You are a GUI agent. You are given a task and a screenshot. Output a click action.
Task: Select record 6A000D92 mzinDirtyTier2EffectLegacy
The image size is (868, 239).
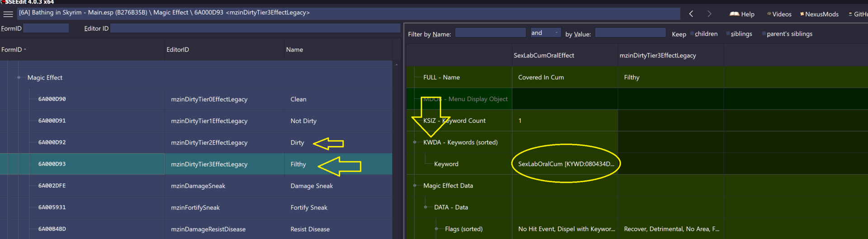(x=196, y=142)
